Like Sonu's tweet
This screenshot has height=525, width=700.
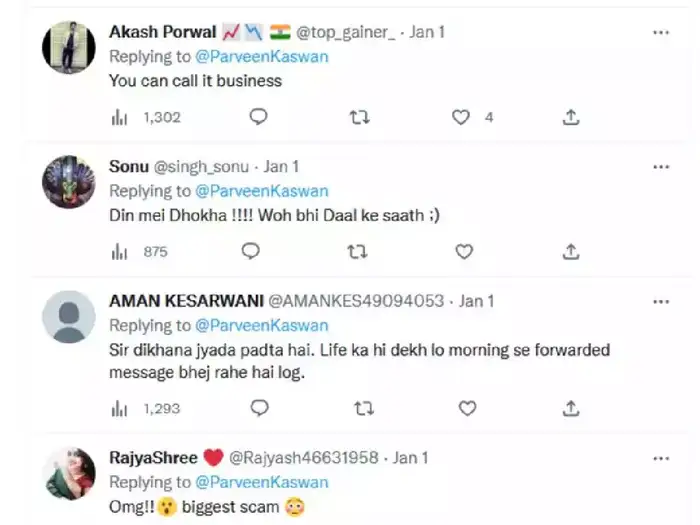(464, 251)
